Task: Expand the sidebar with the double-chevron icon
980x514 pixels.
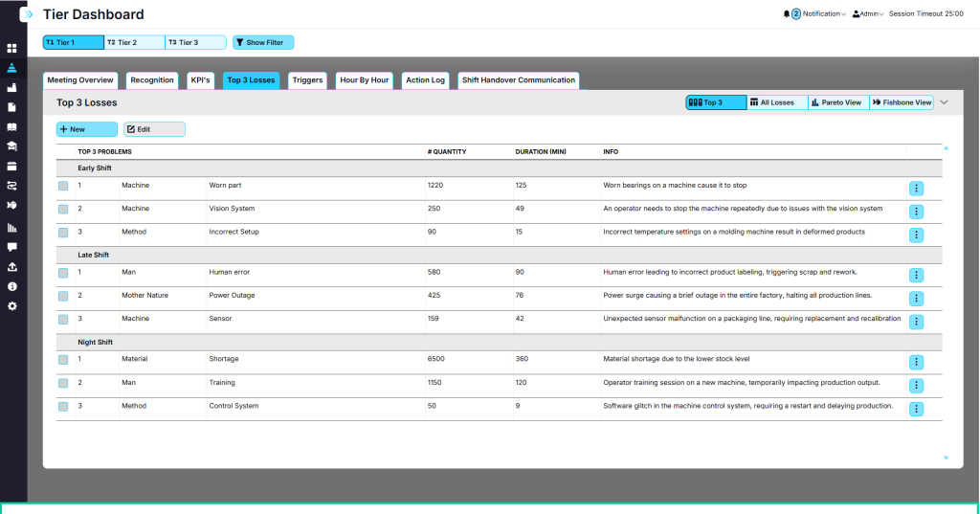Action: pyautogui.click(x=28, y=13)
